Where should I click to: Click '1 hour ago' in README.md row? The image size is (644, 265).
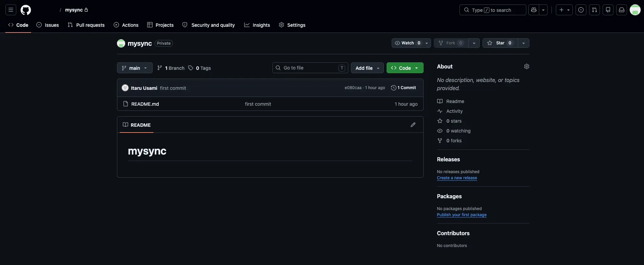pos(406,104)
